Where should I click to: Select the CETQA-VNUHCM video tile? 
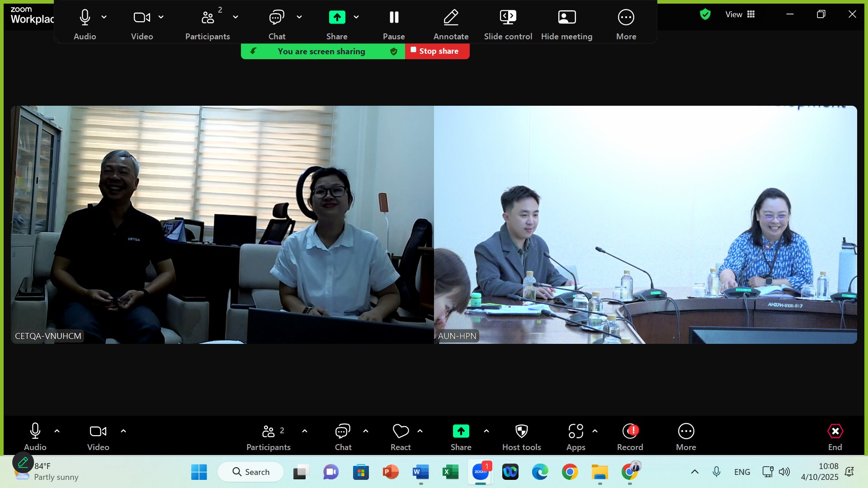[222, 225]
